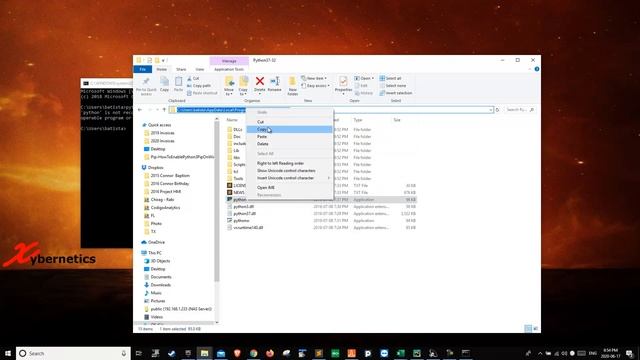Click the Size column header
The width and height of the screenshot is (640, 360).
(397, 120)
